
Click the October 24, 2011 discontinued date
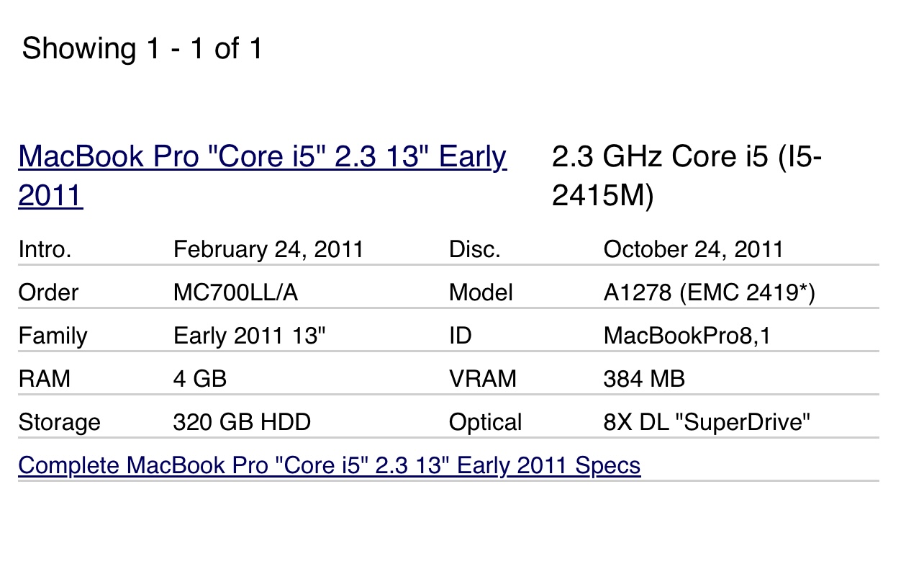pos(693,250)
